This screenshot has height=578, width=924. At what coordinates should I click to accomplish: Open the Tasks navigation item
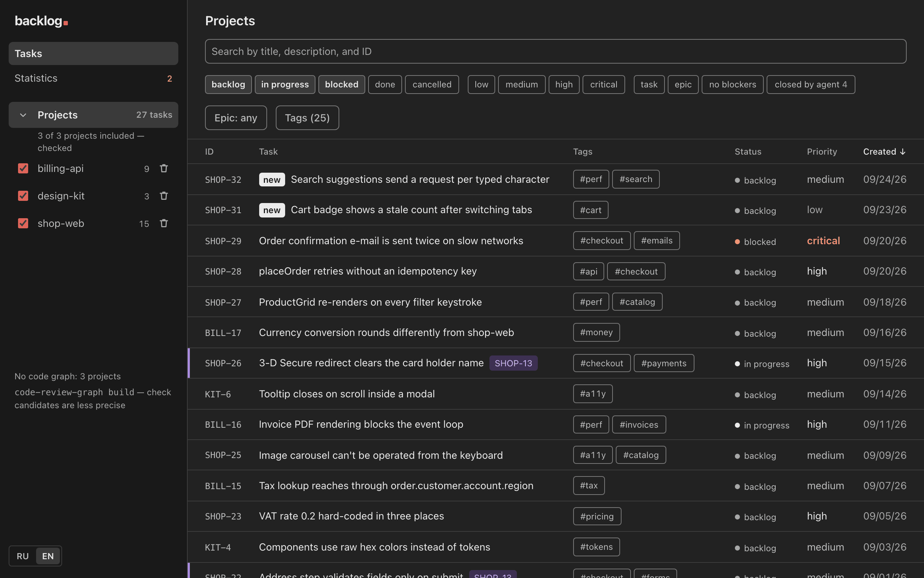(93, 53)
